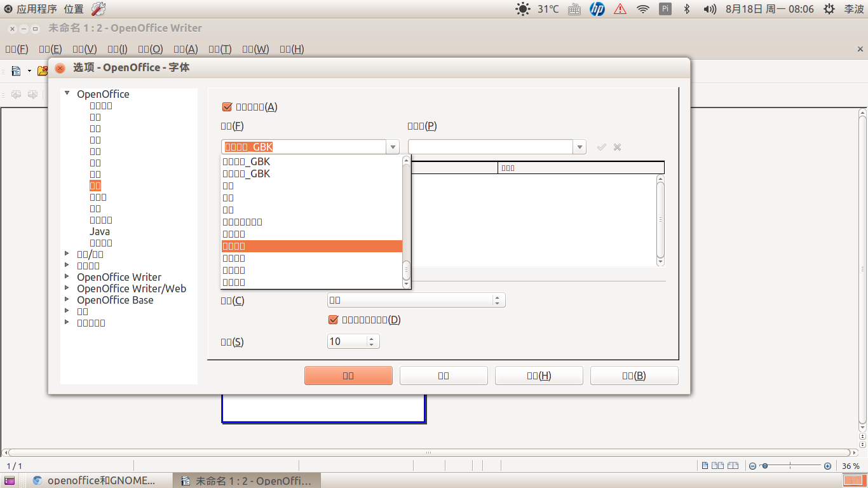Open the weather indicator showing 31°C
868x488 pixels.
pos(538,9)
